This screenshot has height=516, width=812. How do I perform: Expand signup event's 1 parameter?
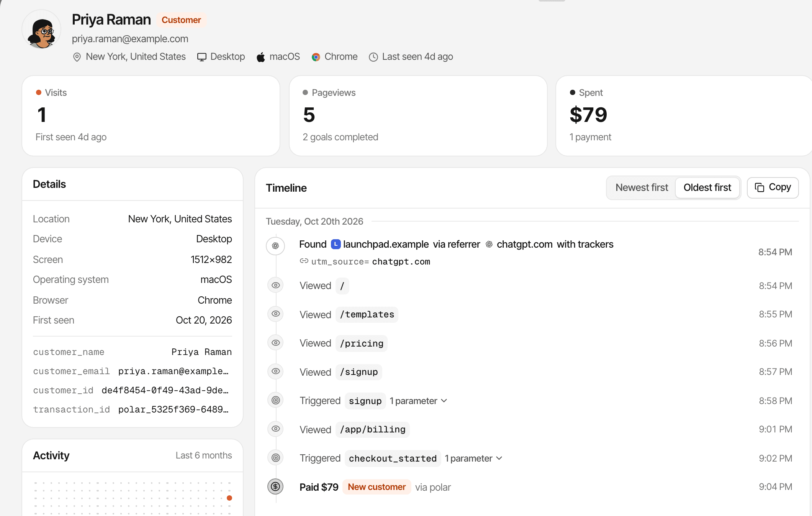418,401
